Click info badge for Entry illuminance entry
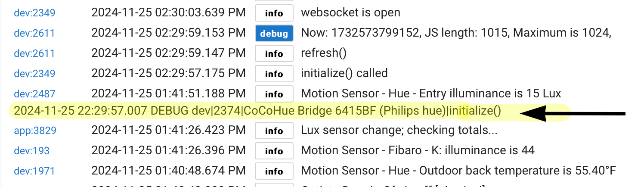644x187 pixels. coord(274,94)
